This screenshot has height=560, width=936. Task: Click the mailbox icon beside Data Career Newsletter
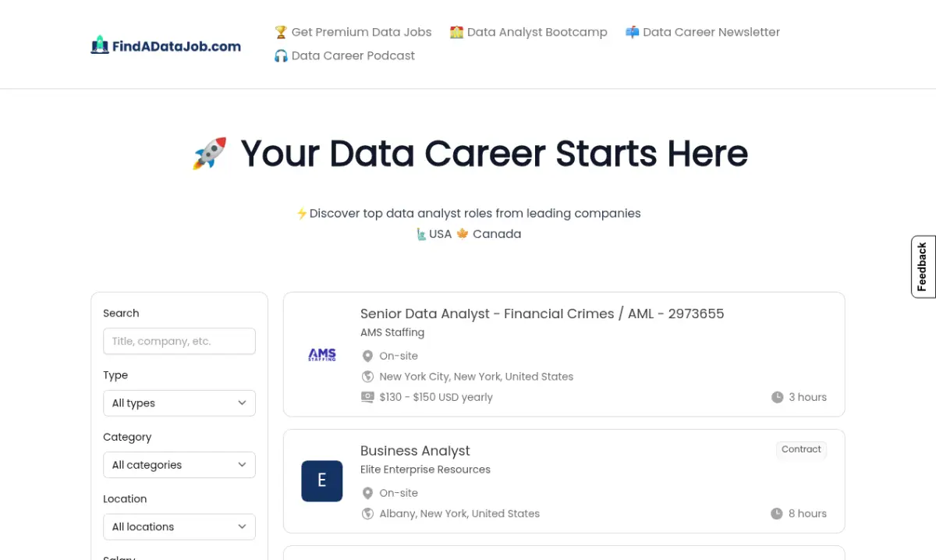(632, 32)
